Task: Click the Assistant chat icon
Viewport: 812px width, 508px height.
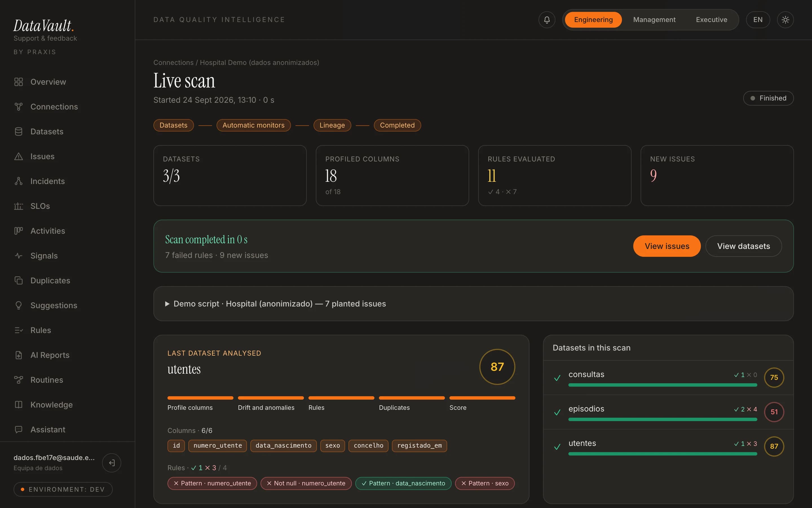Action: (x=18, y=430)
